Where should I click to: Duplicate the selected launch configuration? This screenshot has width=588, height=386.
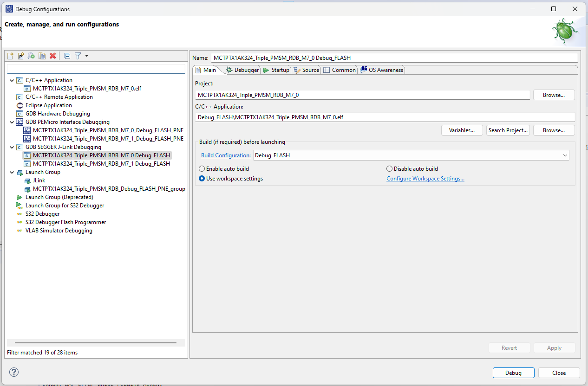tap(42, 56)
